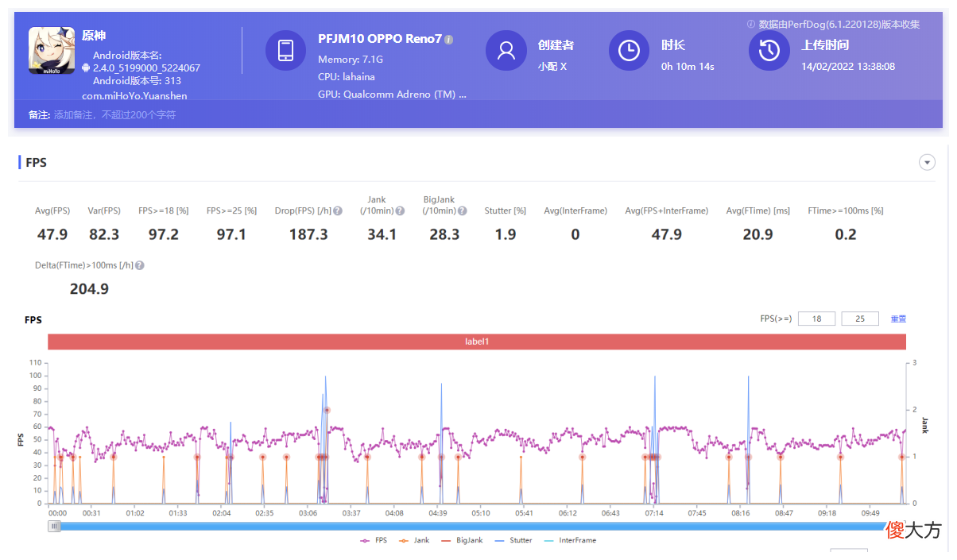The width and height of the screenshot is (957, 560).
Task: Click the creator name 小配 X
Action: pyautogui.click(x=552, y=66)
